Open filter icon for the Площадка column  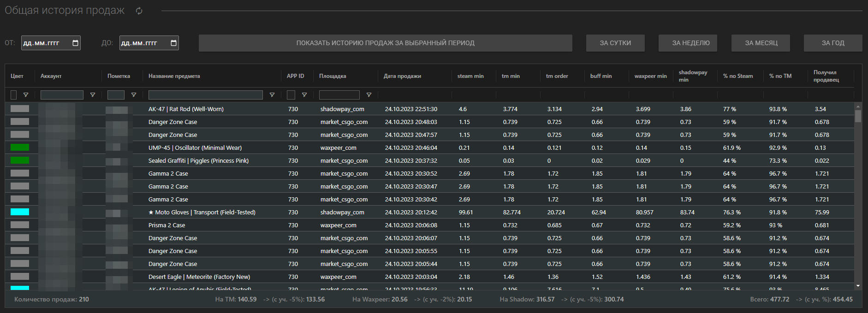[369, 95]
